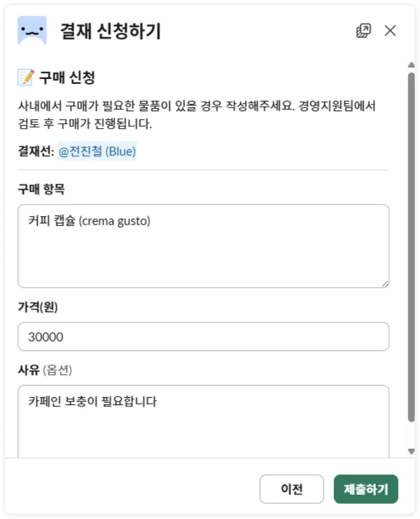Click the resize handle of 구매 항목 box
Screen dimensions: 420x519
coord(385,284)
